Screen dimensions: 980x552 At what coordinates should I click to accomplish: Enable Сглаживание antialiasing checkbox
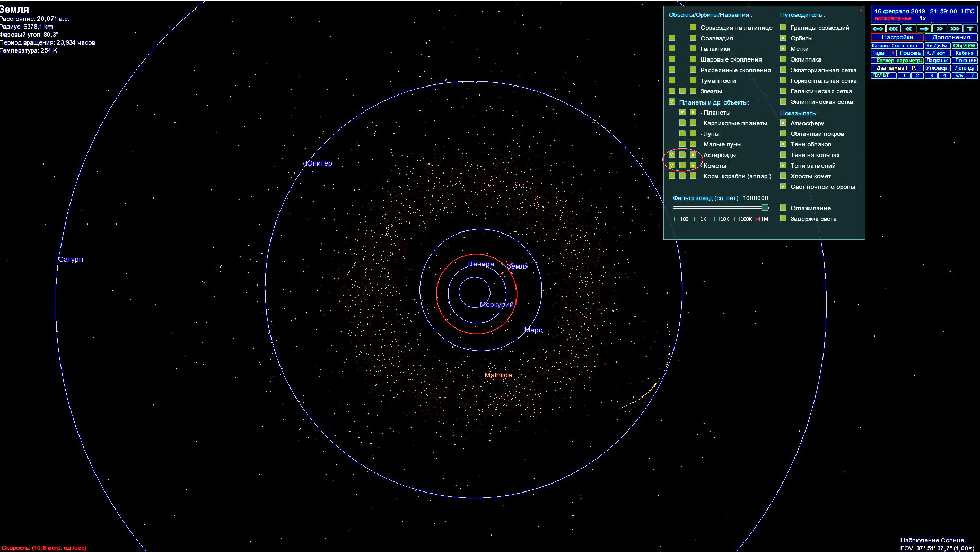[783, 208]
